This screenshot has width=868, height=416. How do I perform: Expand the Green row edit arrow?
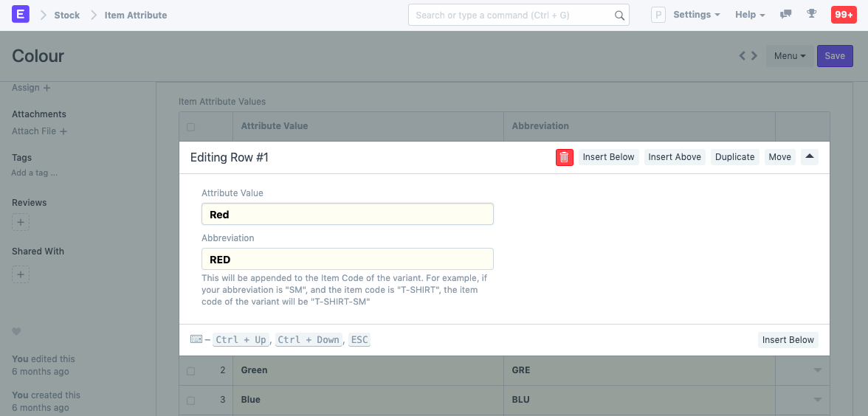(817, 370)
